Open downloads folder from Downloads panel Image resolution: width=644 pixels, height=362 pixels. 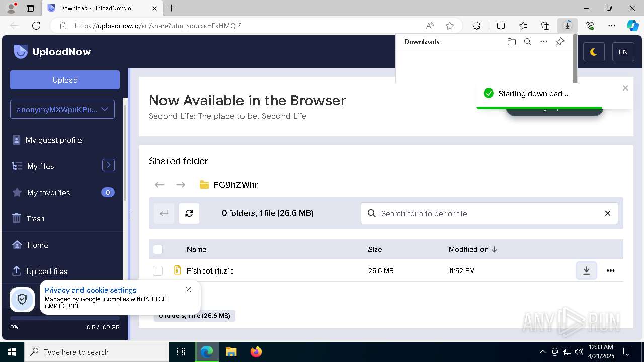(512, 42)
